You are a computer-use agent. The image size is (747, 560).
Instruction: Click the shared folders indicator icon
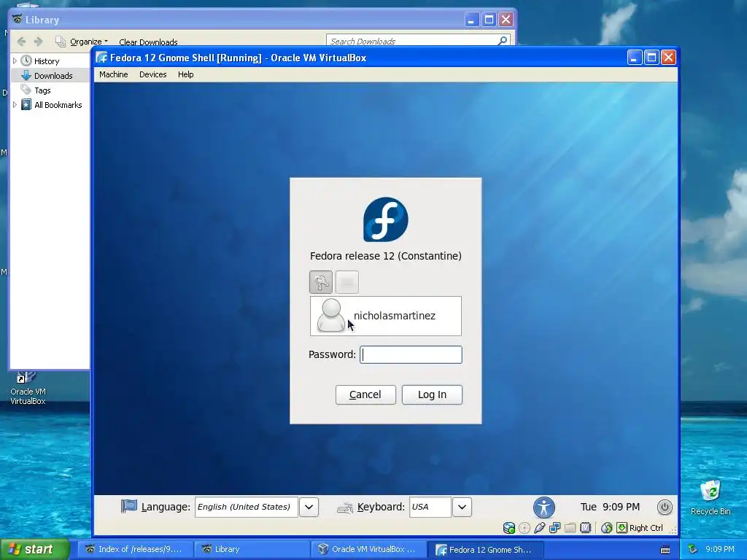[x=570, y=528]
